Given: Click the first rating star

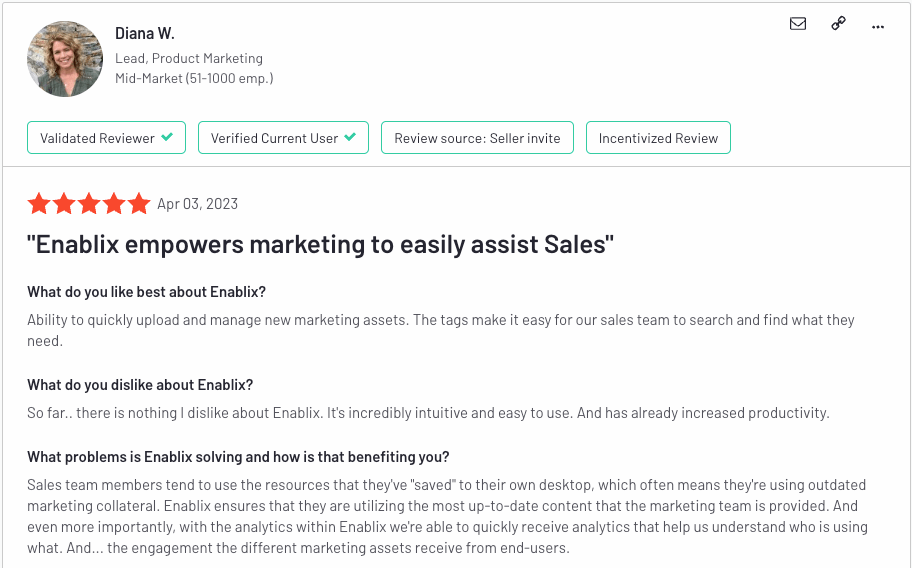Looking at the screenshot, I should [39, 203].
